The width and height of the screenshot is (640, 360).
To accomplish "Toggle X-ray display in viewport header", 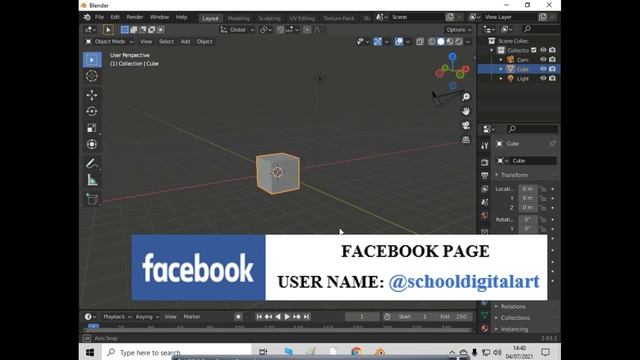I will coord(420,42).
